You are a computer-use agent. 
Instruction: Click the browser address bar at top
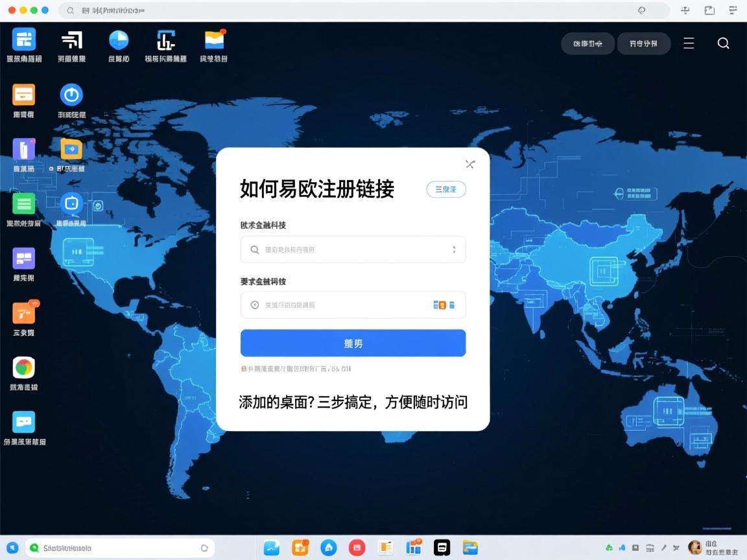click(364, 10)
